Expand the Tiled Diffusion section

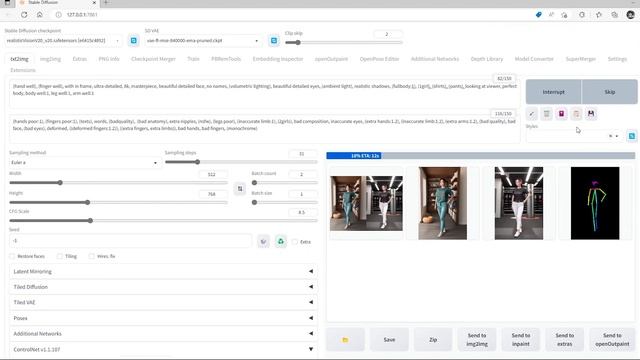163,287
